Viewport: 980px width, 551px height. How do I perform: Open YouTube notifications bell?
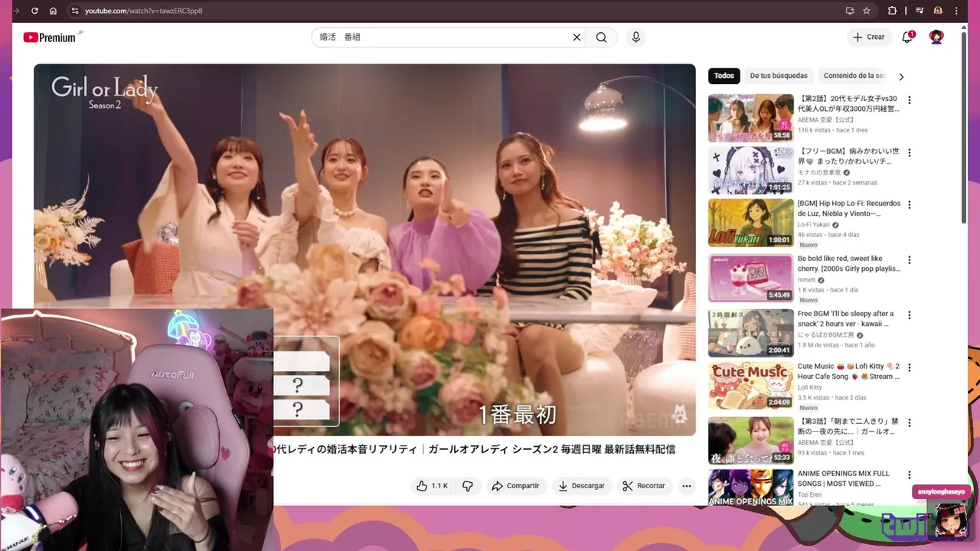tap(907, 37)
